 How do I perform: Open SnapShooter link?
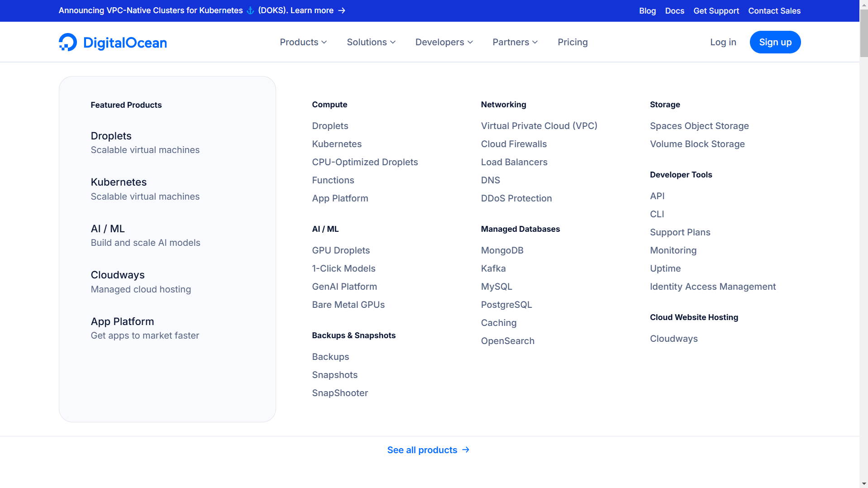[x=340, y=393]
